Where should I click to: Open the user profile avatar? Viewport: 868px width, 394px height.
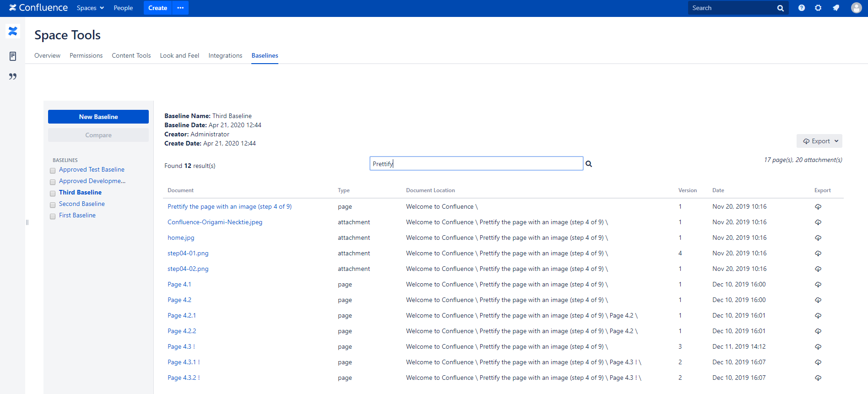(856, 8)
